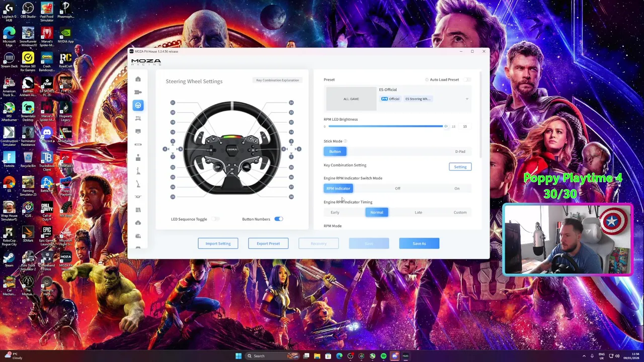Open Key Combination Setting button
Image resolution: width=644 pixels, height=362 pixels.
tap(460, 167)
